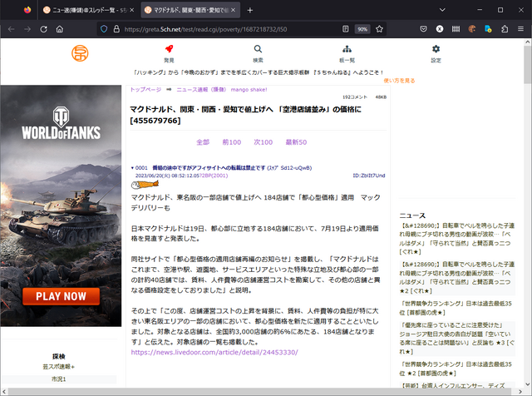This screenshot has height=396, width=532.
Task: Open the extensions puzzle piece menu
Action: tap(505, 29)
